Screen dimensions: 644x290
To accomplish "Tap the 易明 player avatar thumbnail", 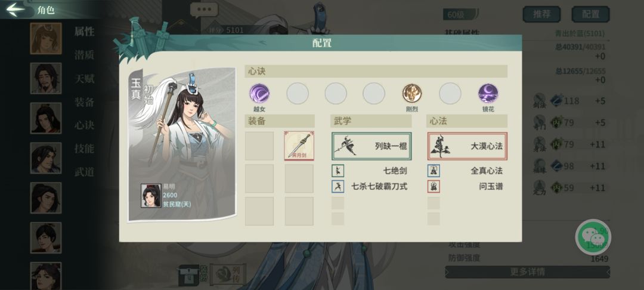I will [151, 196].
